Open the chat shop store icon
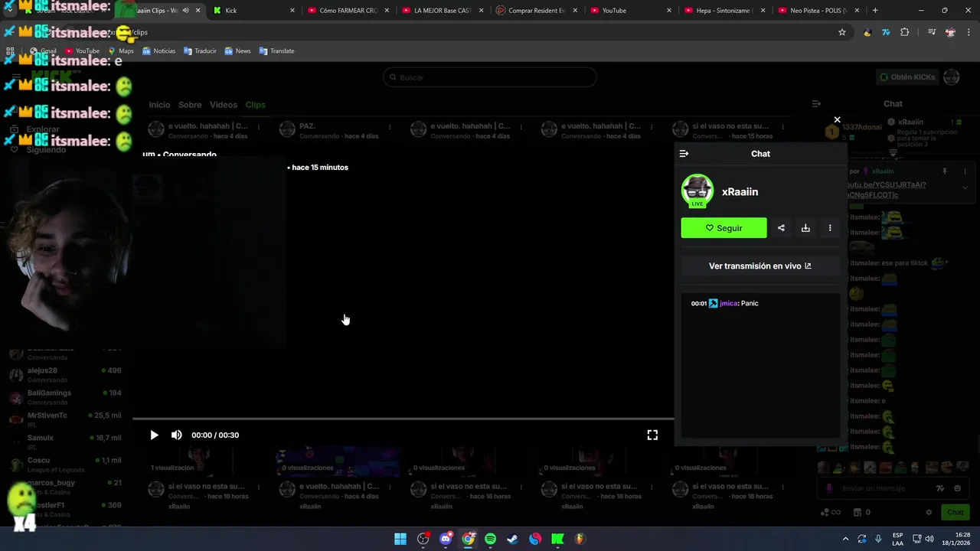 click(857, 512)
